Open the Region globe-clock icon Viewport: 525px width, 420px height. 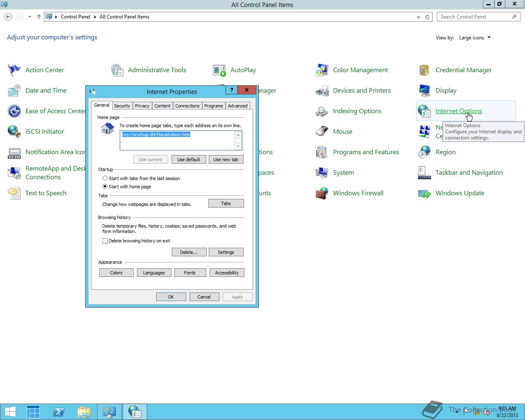click(425, 152)
